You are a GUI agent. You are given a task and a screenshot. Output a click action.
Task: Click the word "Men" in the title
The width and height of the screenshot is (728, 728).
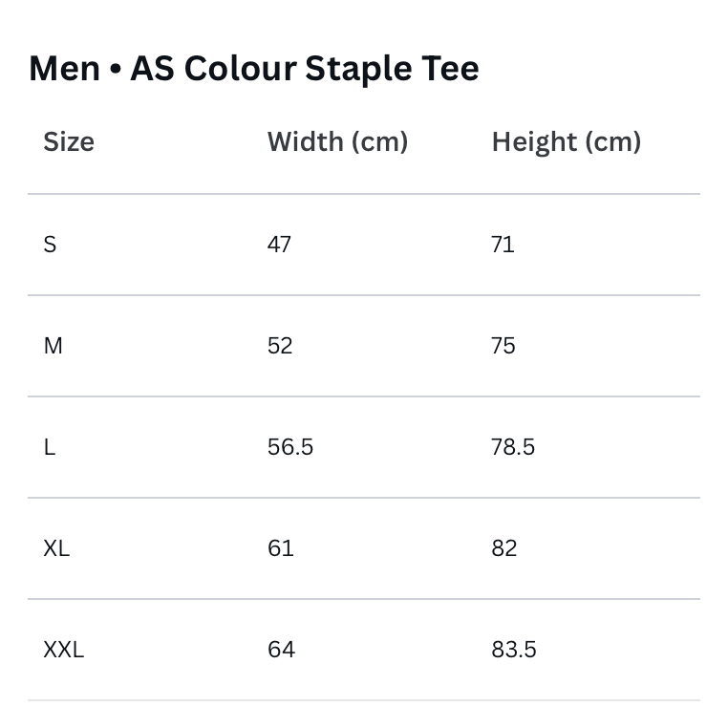(x=64, y=69)
